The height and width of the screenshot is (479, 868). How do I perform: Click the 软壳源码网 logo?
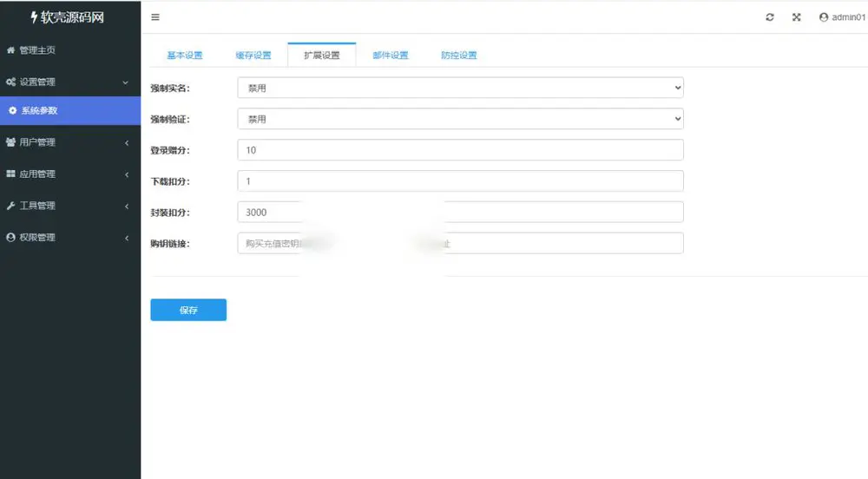[x=67, y=17]
